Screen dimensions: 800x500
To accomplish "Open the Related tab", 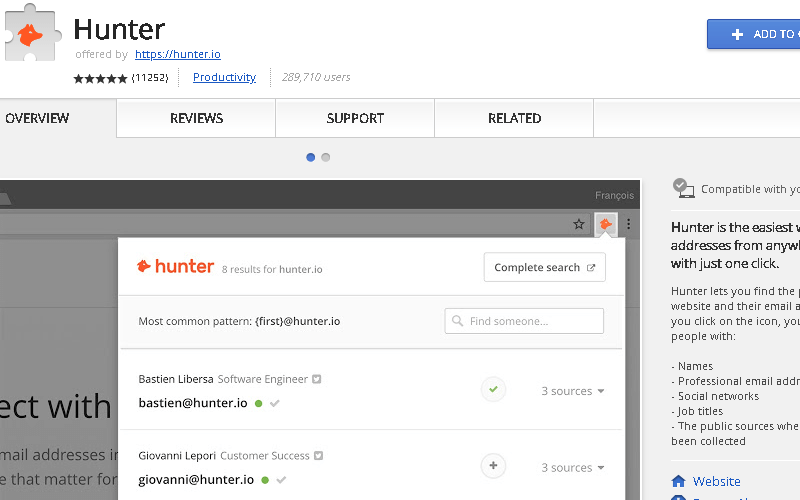I will 514,118.
